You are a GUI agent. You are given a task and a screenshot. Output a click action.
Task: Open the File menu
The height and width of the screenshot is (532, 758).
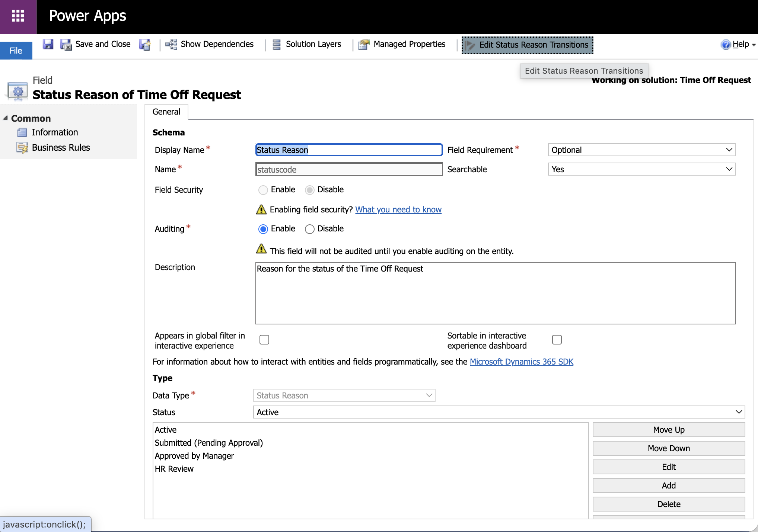[16, 51]
